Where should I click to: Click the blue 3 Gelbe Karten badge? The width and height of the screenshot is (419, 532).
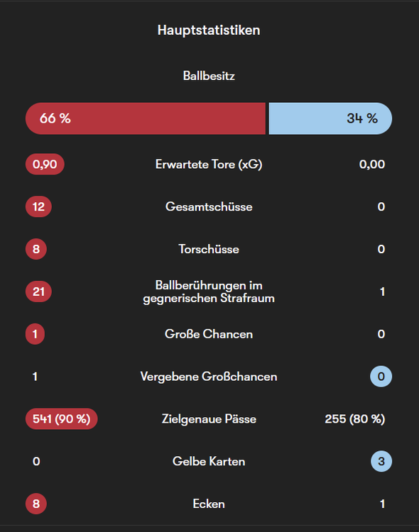coord(381,461)
